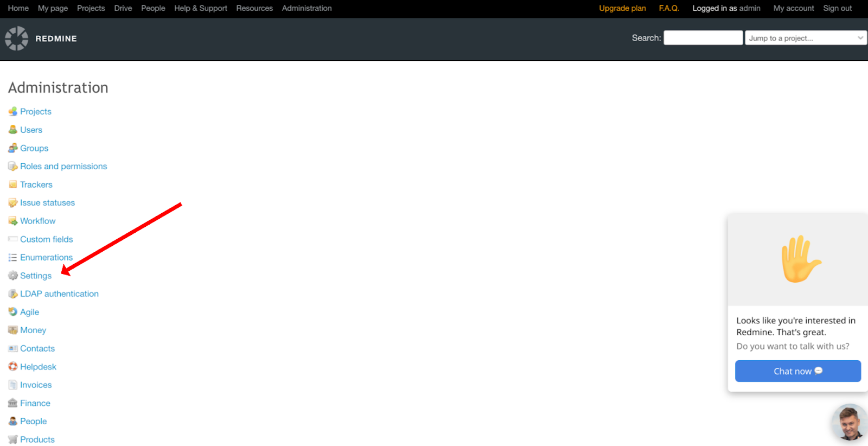Screen dimensions: 868x446
Task: Open the Contacts link
Action: point(37,348)
